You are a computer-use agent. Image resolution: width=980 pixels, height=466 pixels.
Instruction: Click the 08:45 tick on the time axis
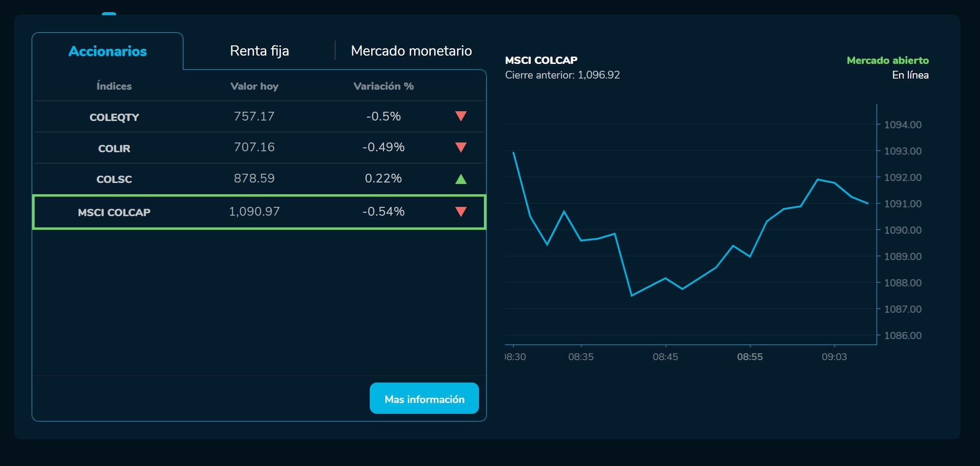pyautogui.click(x=665, y=357)
